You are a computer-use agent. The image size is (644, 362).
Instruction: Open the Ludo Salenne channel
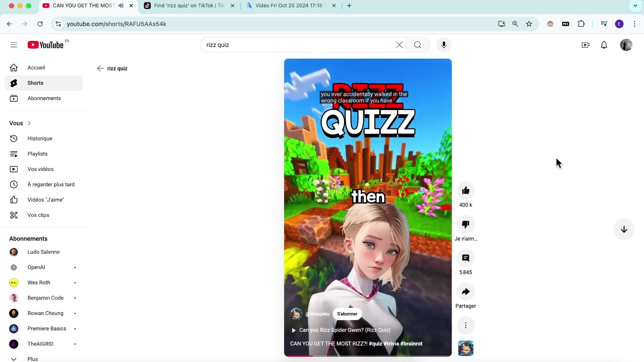pyautogui.click(x=44, y=252)
